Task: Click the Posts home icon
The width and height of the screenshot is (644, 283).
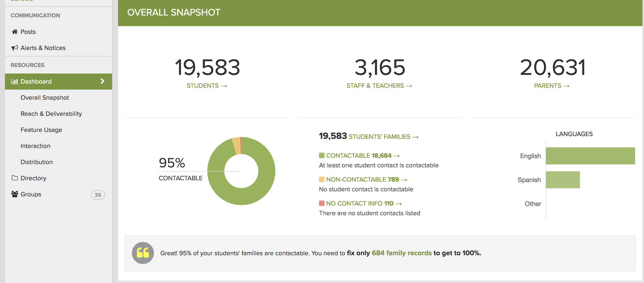Action: coord(15,32)
